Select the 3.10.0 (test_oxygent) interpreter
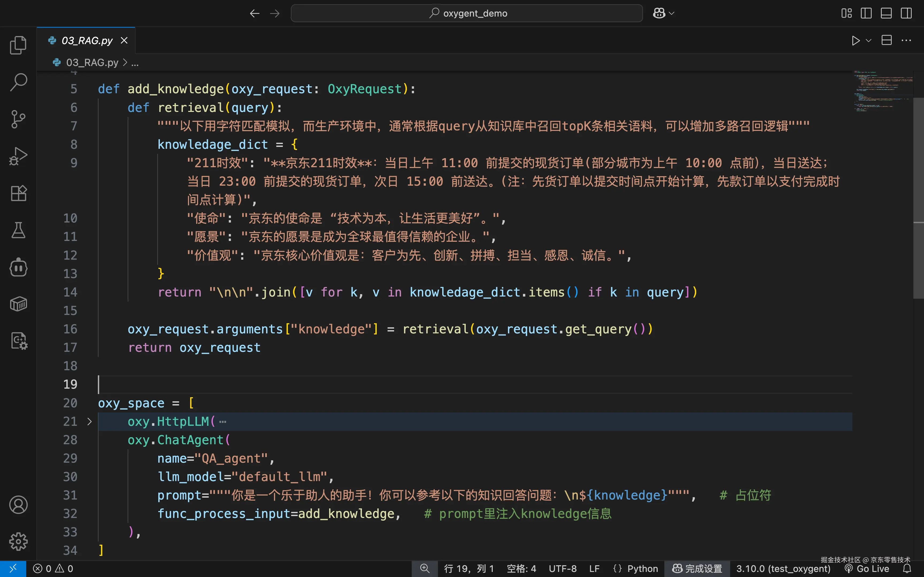This screenshot has width=924, height=577. coord(783,569)
